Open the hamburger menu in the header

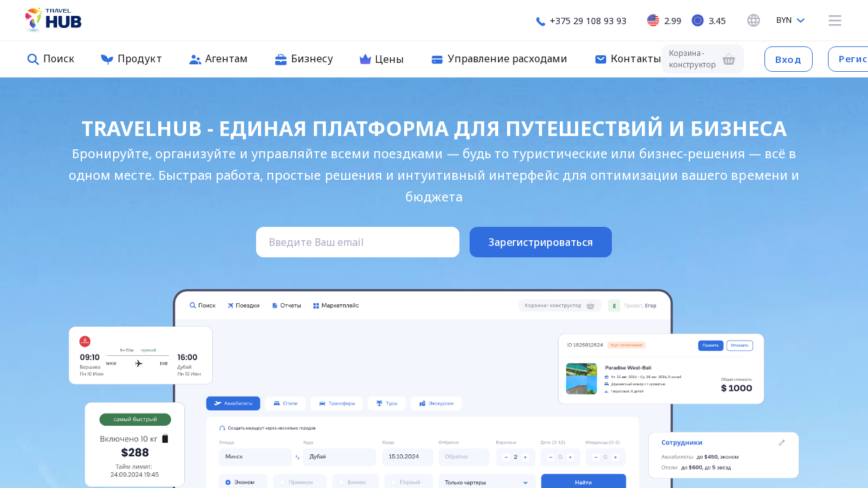click(x=835, y=20)
